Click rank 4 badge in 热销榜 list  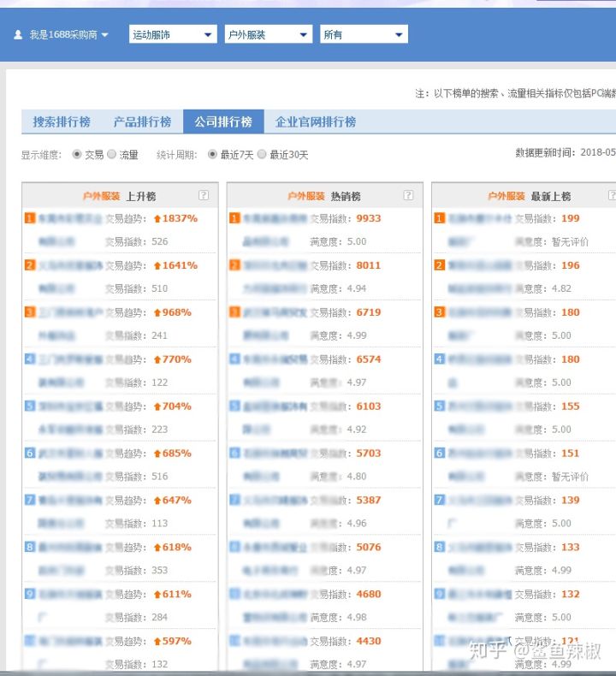(x=234, y=359)
